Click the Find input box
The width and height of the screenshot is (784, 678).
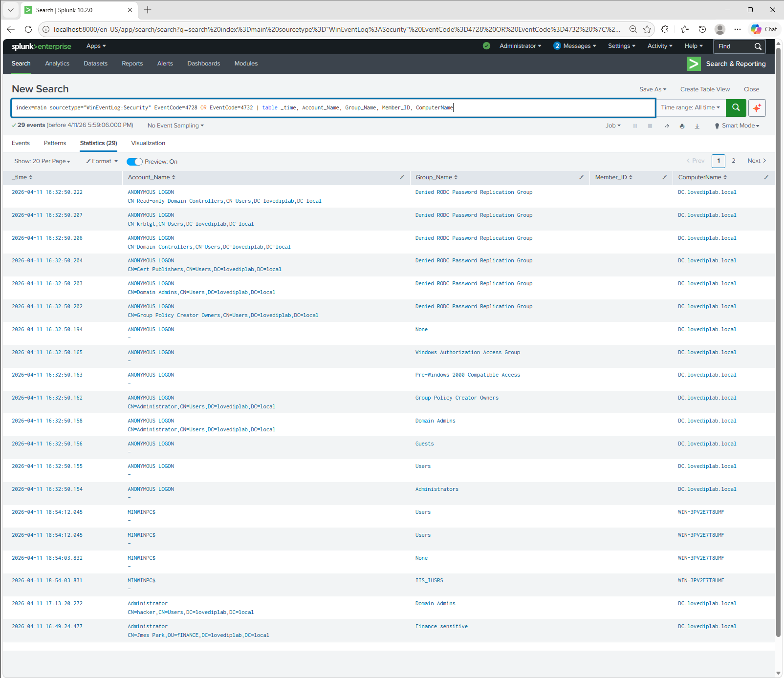[733, 46]
